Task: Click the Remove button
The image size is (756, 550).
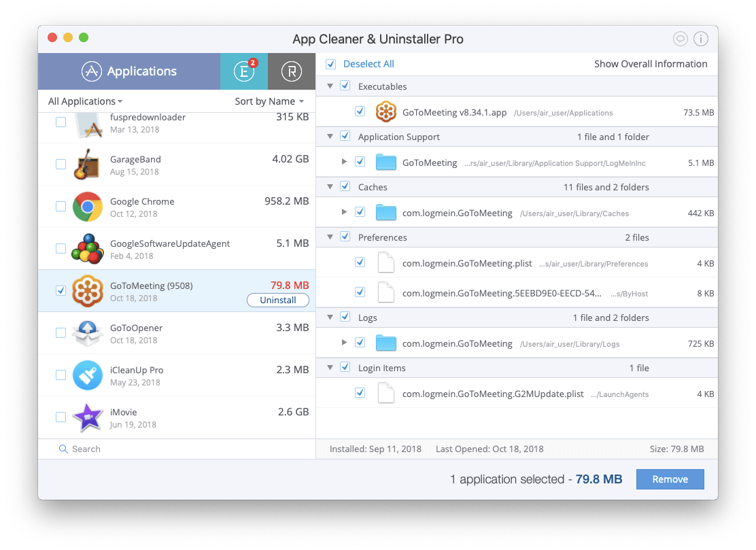Action: [670, 479]
